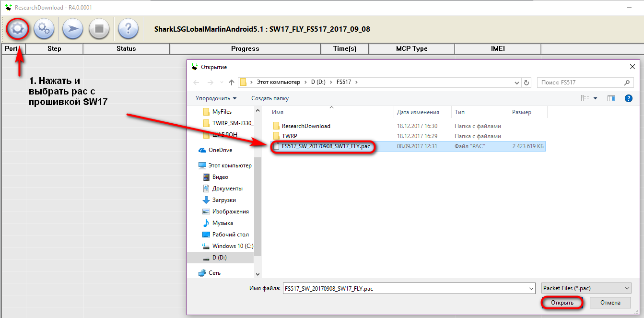Image resolution: width=644 pixels, height=318 pixels.
Task: Expand the chevron after FS517 in path
Action: pos(356,82)
